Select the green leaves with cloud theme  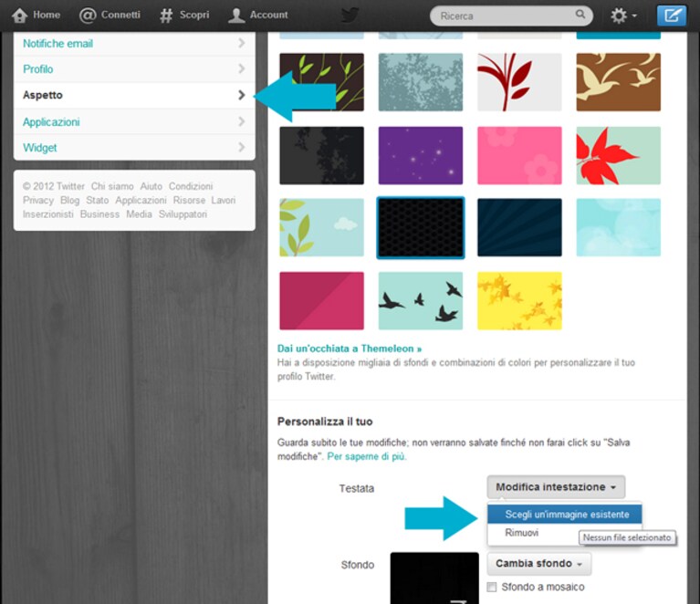click(x=322, y=228)
